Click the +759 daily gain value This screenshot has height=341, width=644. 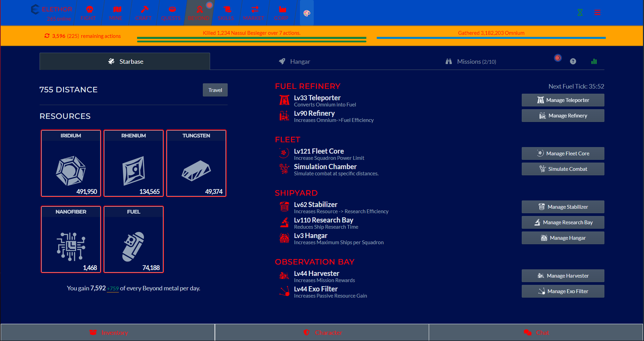tap(113, 289)
